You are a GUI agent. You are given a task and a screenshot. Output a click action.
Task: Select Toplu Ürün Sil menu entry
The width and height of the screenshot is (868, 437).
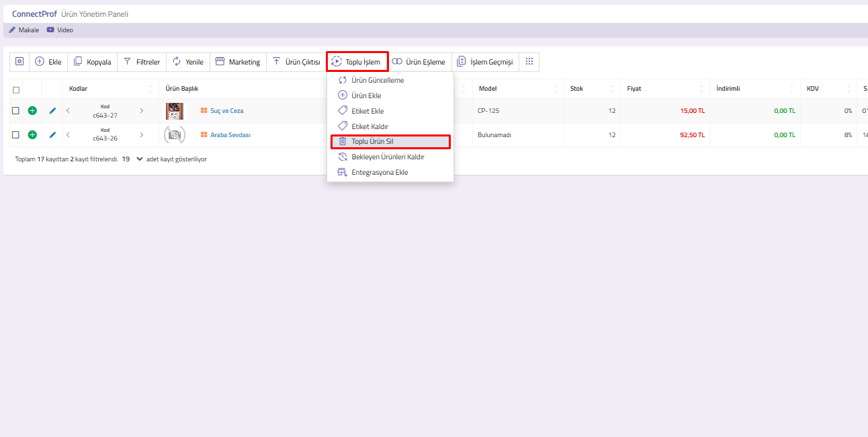click(x=390, y=142)
